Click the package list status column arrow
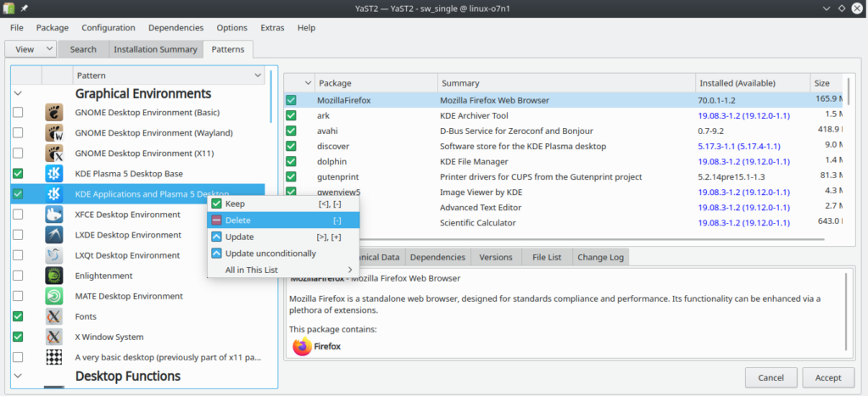Screen dimensions: 868x396 [x=309, y=83]
